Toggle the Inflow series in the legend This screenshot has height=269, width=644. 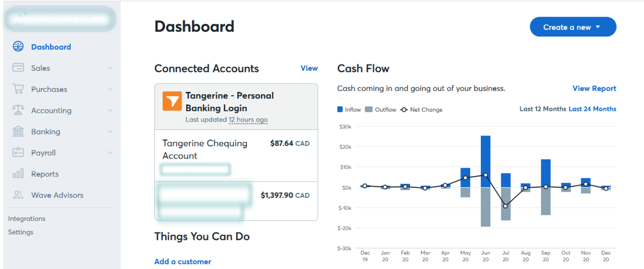click(349, 110)
